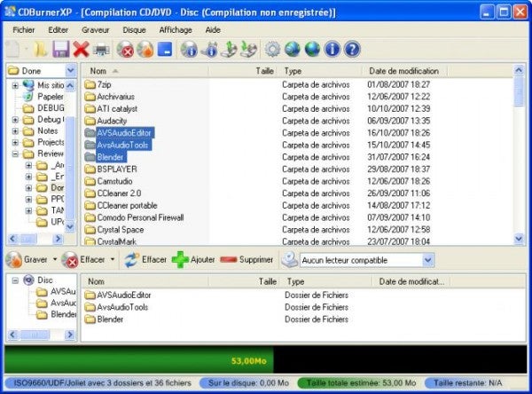This screenshot has height=394, width=532.
Task: Click the 53,00Mo disc capacity bar
Action: pyautogui.click(x=265, y=360)
